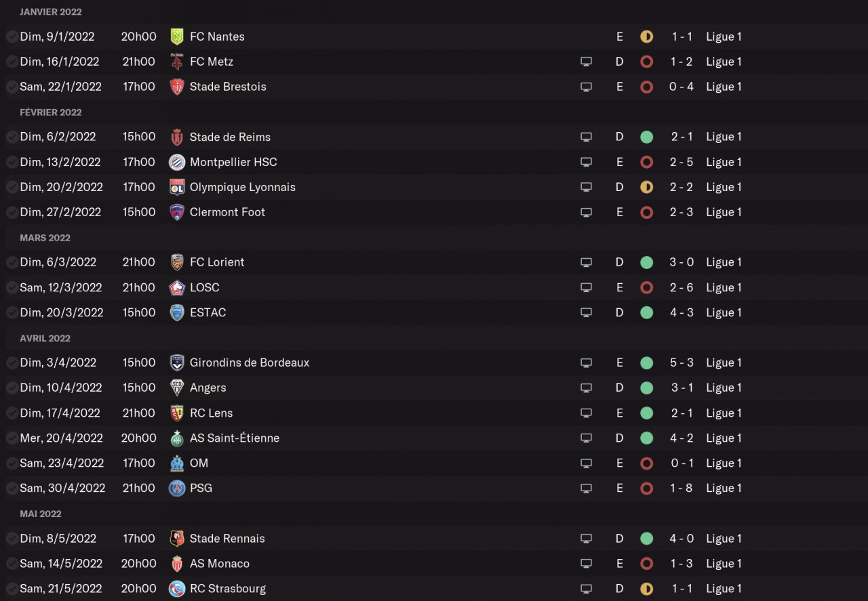
Task: Open the 5 - 3 Girondins de Bordeaux score
Action: [x=682, y=362]
